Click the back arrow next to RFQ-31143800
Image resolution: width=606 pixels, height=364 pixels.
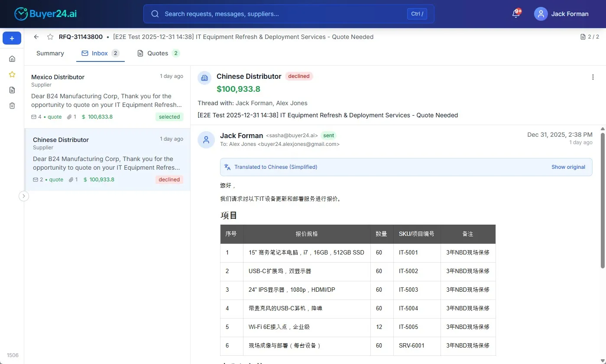(x=36, y=37)
